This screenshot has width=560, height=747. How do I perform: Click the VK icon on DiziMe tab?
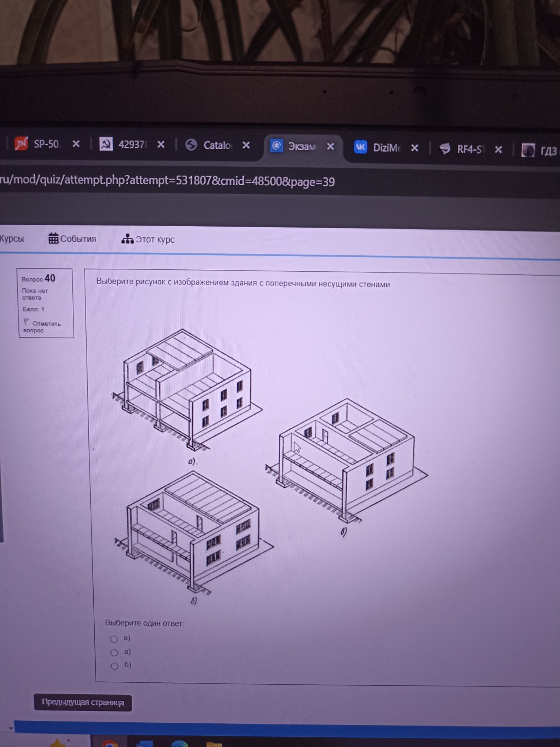(360, 147)
